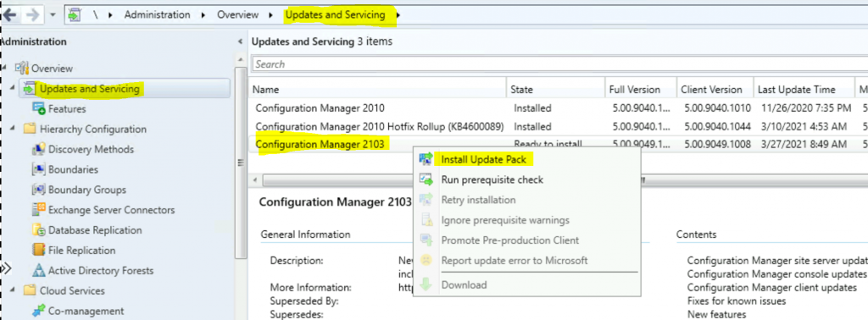Open Active Directory Forests node
This screenshot has height=320, width=868.
click(x=101, y=270)
